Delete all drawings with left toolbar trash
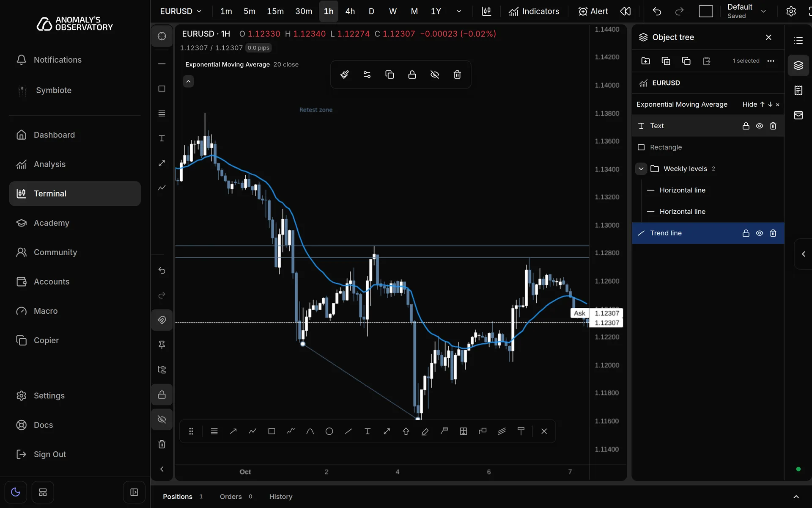The width and height of the screenshot is (812, 508). point(162,444)
